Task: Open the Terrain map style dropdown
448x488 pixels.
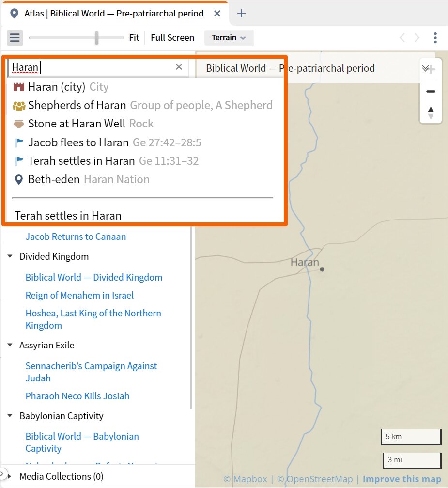Action: point(229,37)
